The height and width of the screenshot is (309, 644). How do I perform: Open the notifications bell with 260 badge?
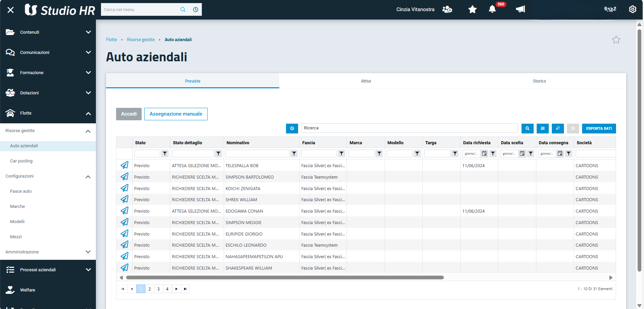pyautogui.click(x=492, y=9)
